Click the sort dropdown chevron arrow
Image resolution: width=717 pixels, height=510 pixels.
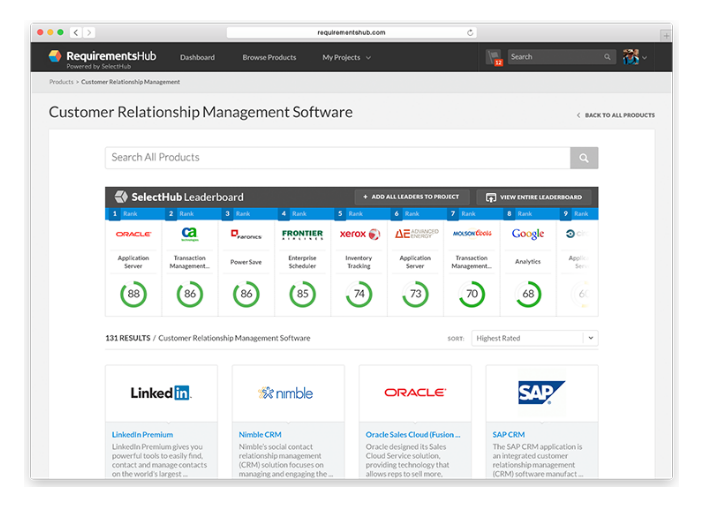point(591,338)
